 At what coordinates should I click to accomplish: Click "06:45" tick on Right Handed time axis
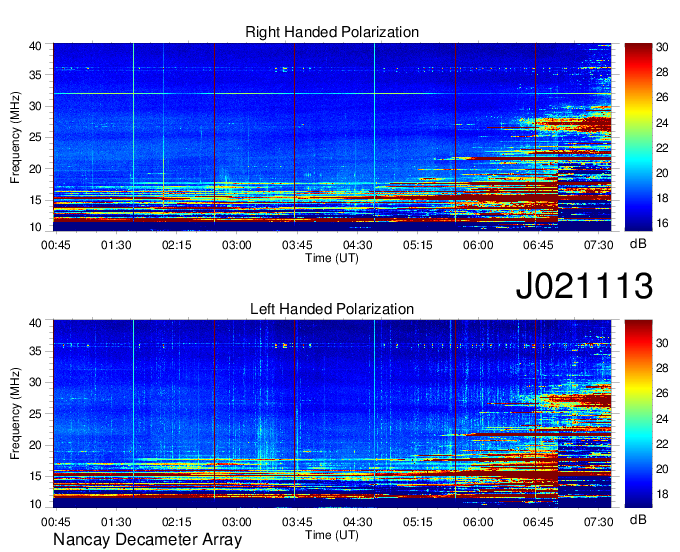point(538,245)
